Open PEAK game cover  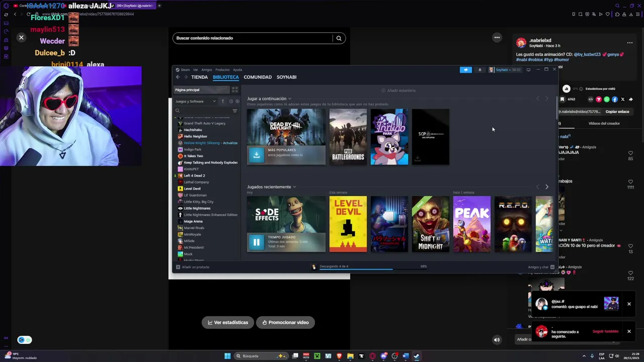[472, 224]
